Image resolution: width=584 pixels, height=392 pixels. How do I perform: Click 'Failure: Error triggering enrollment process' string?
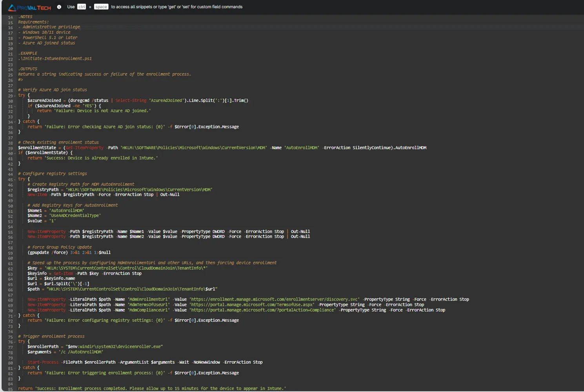coord(105,373)
